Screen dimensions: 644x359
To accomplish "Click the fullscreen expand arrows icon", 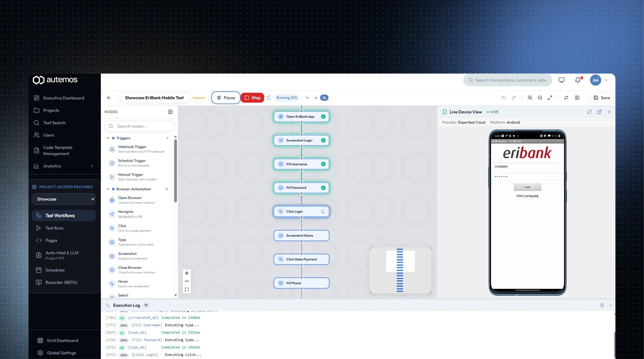I will [550, 98].
